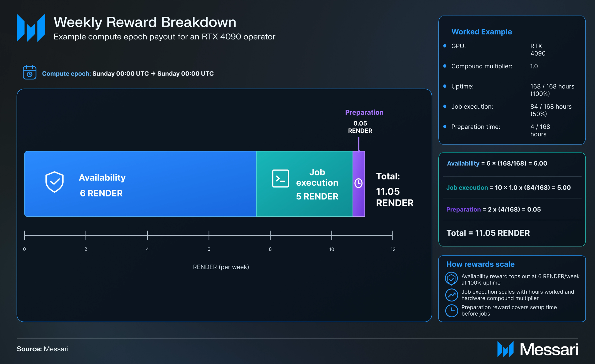Click the teal Job execution bar segment
This screenshot has width=595, height=364.
coord(304,184)
